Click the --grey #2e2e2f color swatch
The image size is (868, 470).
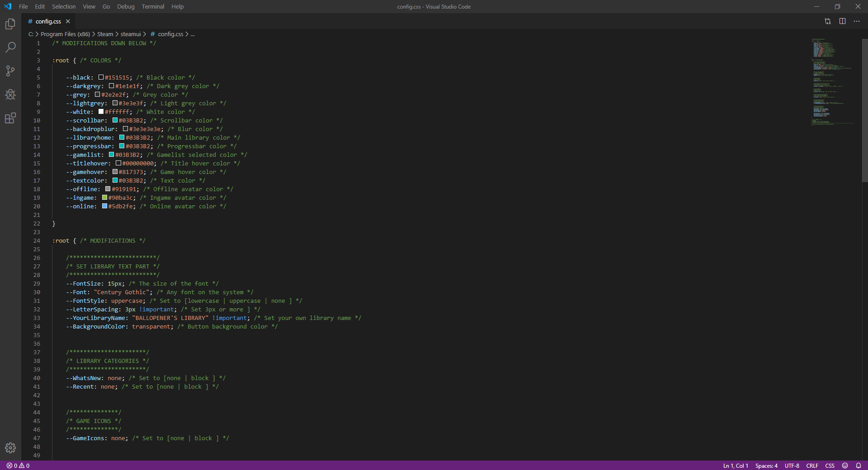(97, 94)
